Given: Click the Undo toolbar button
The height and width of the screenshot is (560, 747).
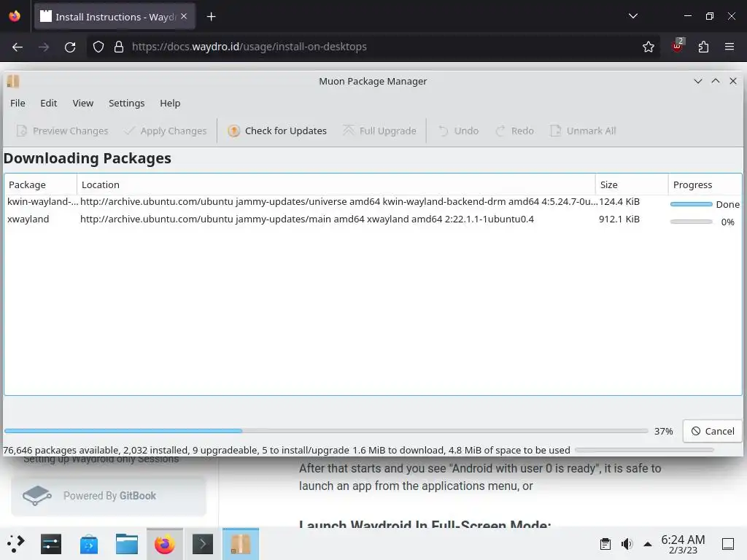Looking at the screenshot, I should point(458,131).
